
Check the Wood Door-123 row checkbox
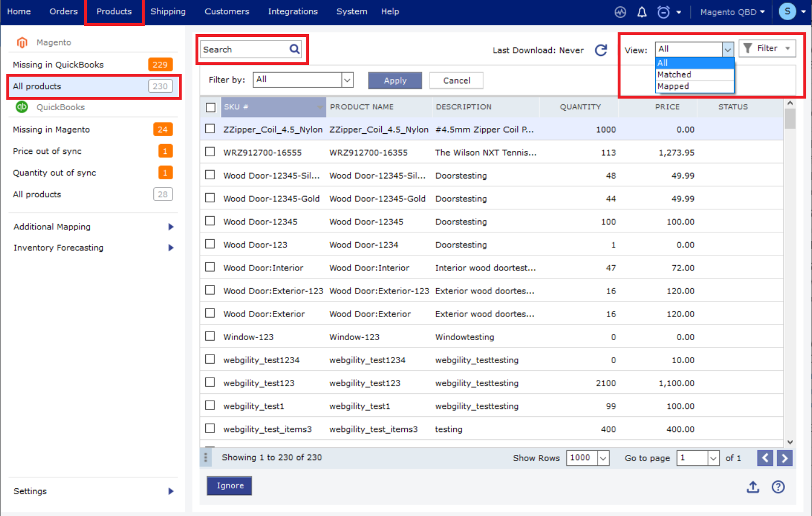click(210, 244)
